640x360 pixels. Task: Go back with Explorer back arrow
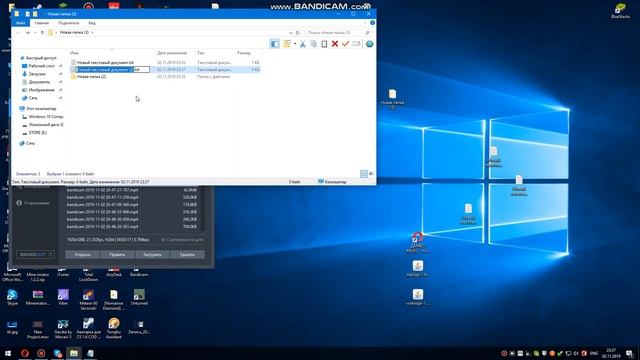[x=18, y=32]
